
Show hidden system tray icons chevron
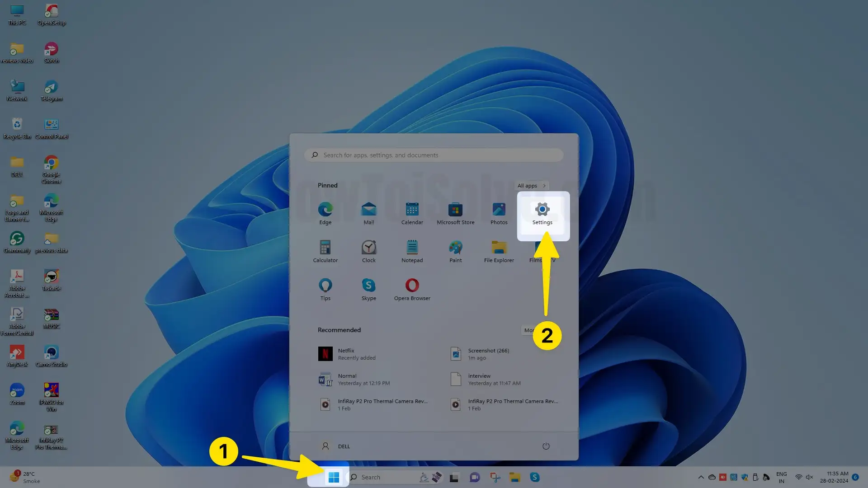click(x=701, y=477)
